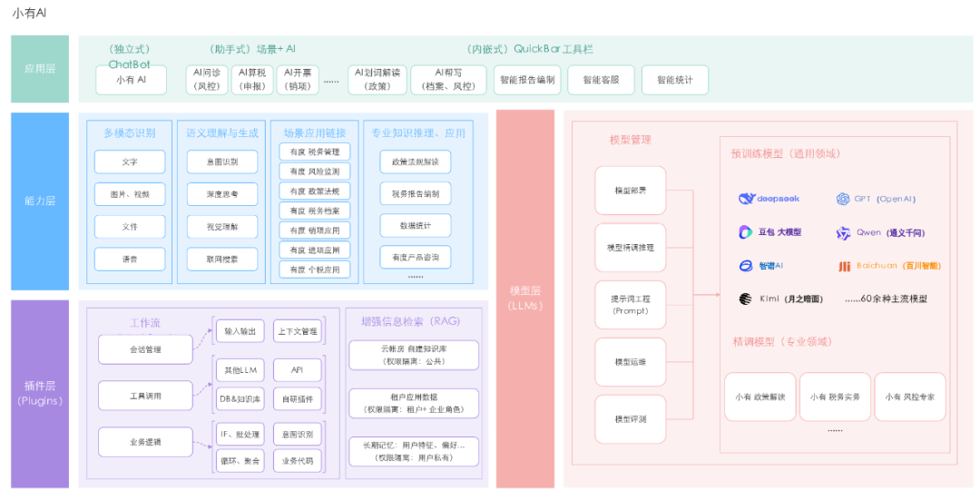Click the deepseek whale logo
This screenshot has width=980, height=500.
[x=746, y=199]
